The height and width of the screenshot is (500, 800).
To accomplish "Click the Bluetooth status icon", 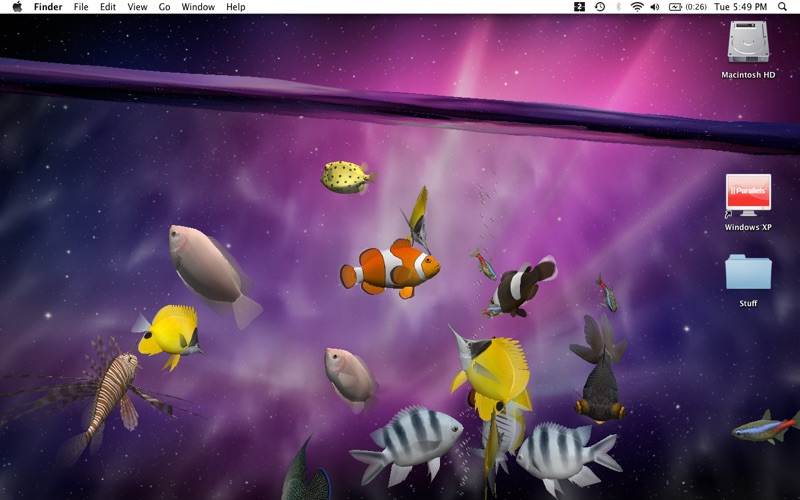I will click(x=618, y=7).
